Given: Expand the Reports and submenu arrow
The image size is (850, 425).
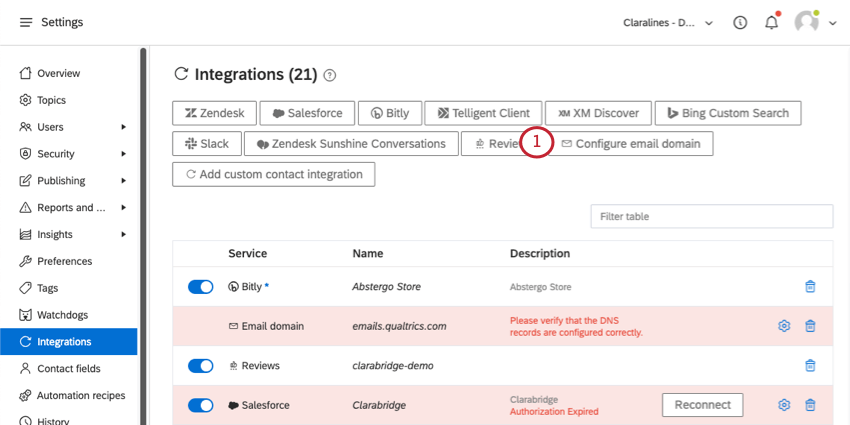Looking at the screenshot, I should (x=124, y=208).
